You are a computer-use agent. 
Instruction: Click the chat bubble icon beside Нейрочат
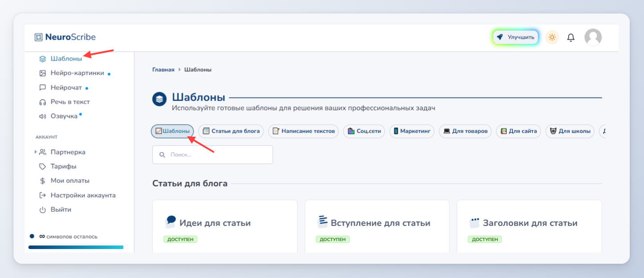coord(42,88)
